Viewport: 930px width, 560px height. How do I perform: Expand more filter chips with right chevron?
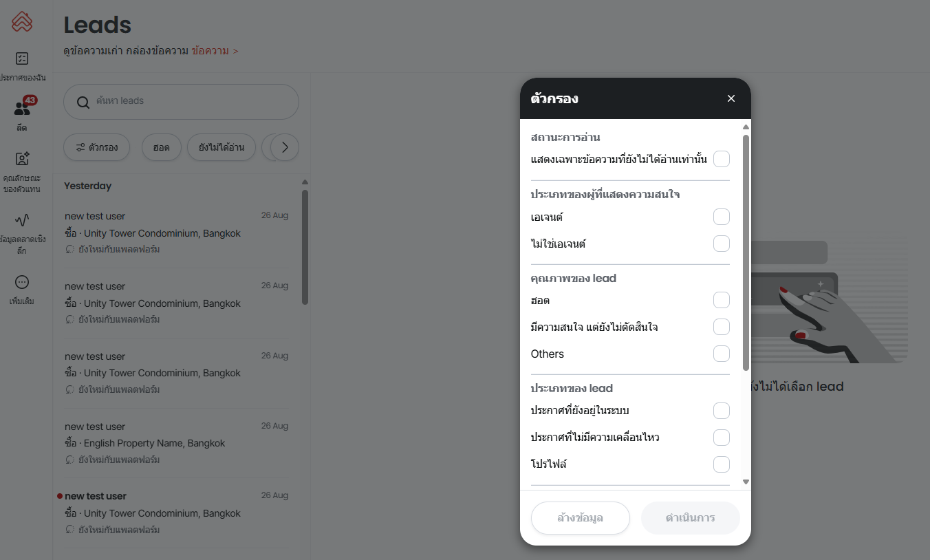tap(285, 147)
